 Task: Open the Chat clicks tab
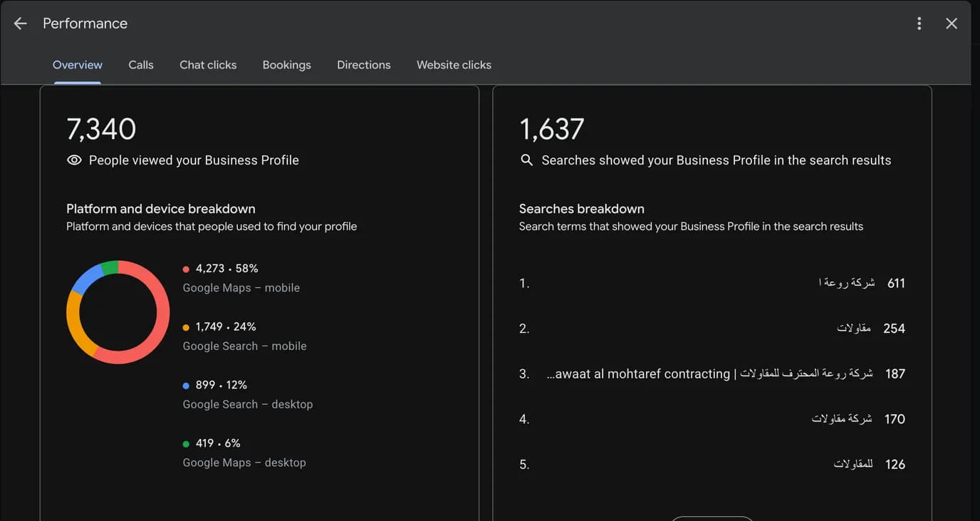(x=208, y=65)
